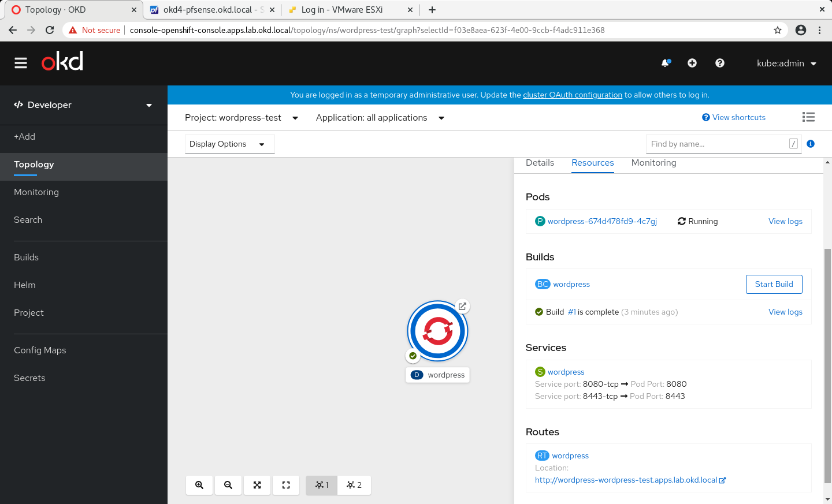Open pod wordpress-674d478fd9-4c7gj
This screenshot has width=832, height=504.
coord(602,221)
